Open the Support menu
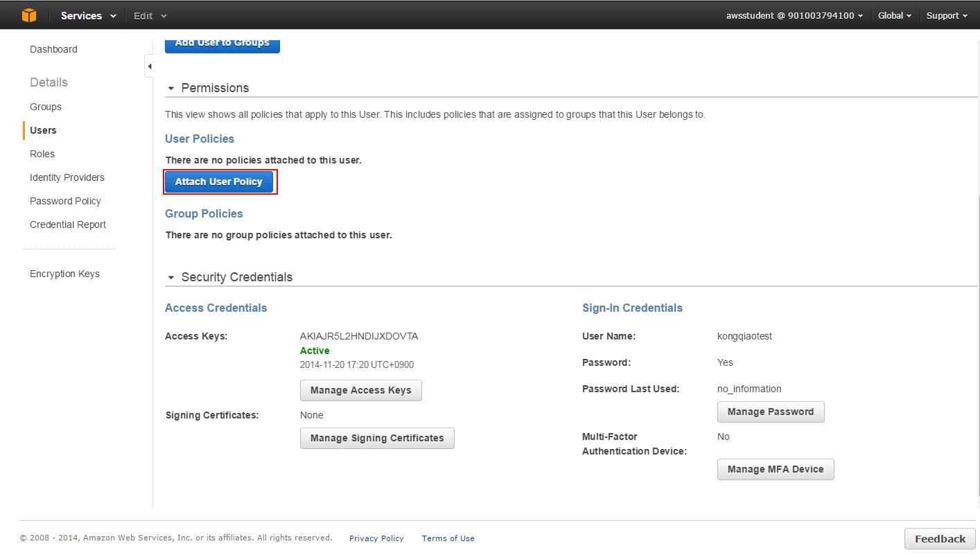 (947, 15)
